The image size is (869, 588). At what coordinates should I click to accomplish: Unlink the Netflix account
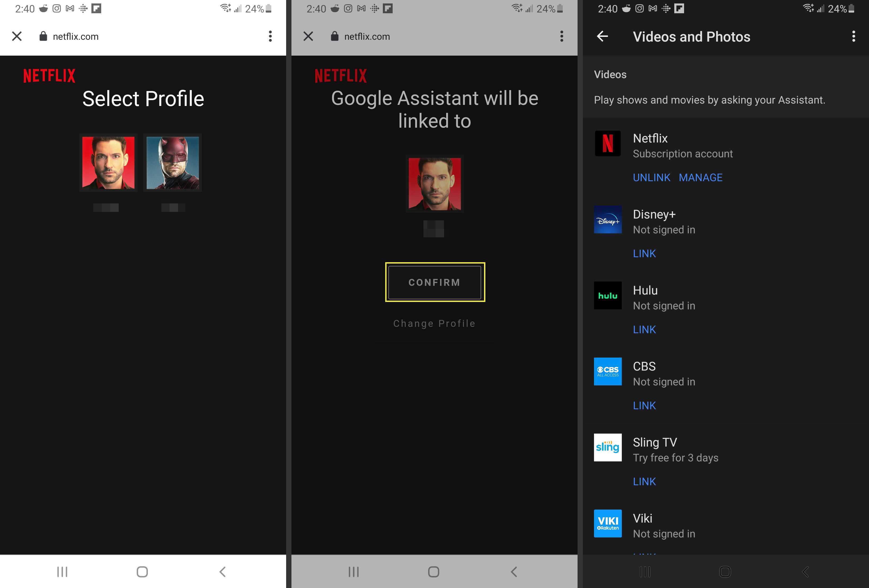(x=651, y=177)
